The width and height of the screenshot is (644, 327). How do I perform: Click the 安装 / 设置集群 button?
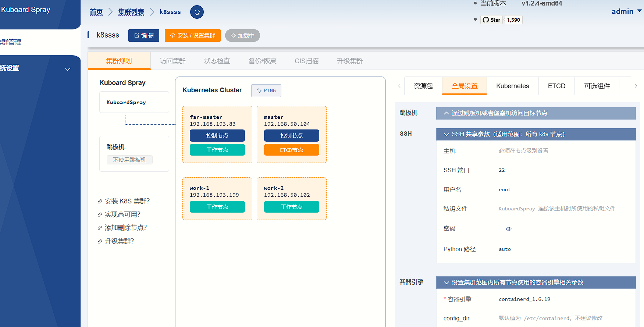(x=193, y=36)
